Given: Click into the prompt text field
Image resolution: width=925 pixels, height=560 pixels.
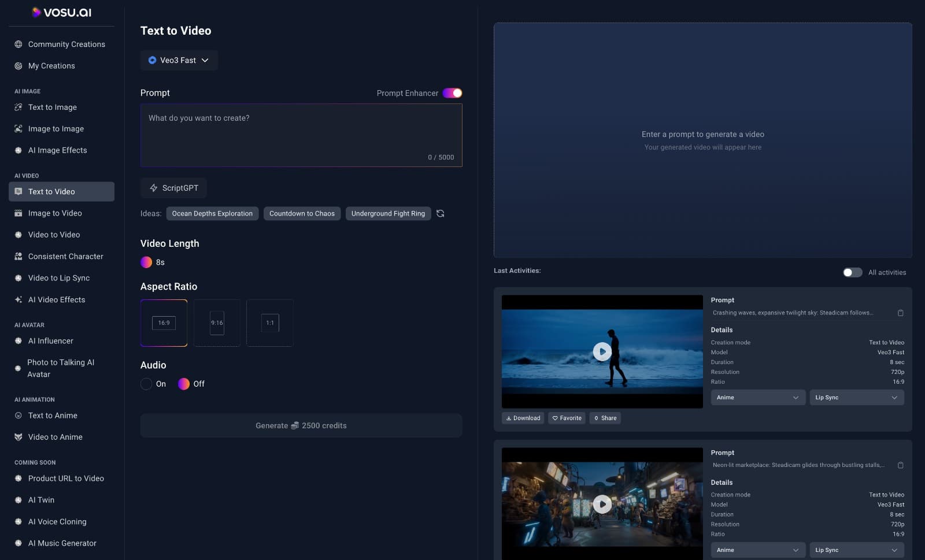Looking at the screenshot, I should click(x=301, y=135).
